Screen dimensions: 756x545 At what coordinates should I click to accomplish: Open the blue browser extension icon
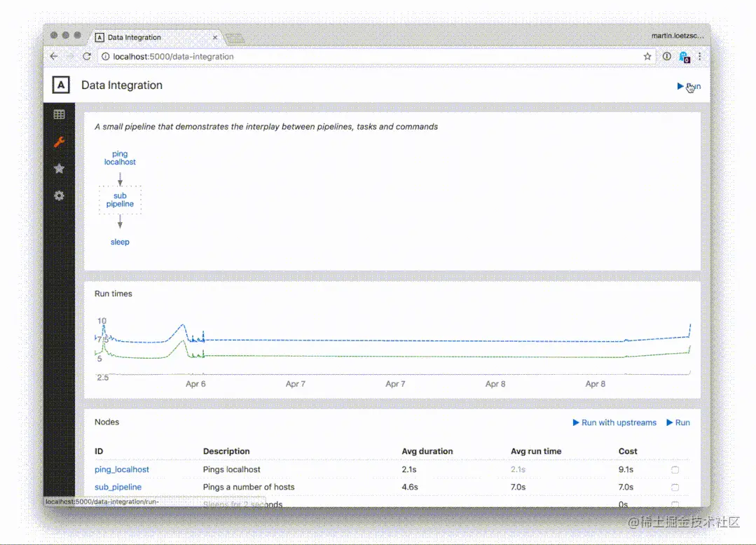pos(684,57)
